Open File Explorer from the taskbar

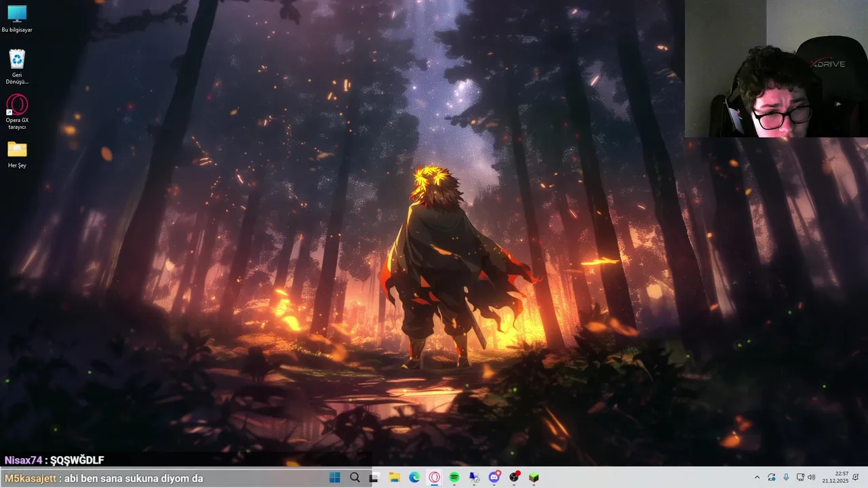click(394, 477)
